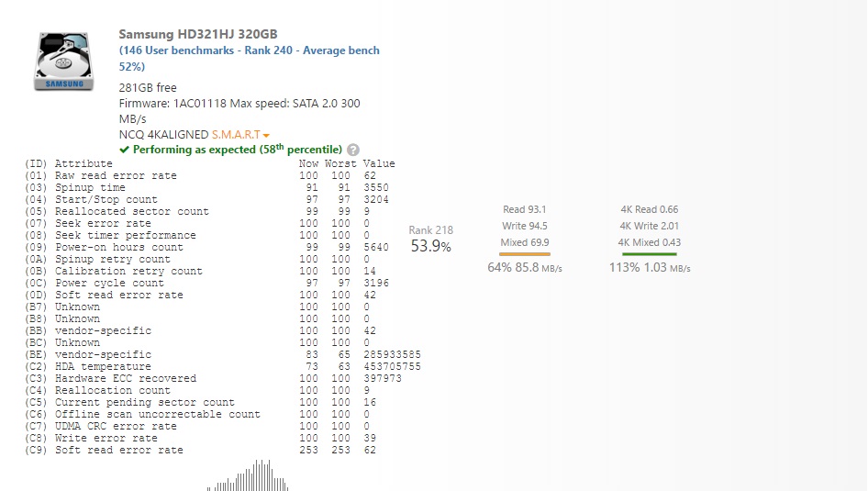Click the 113% 1.03 MB/s result
Screen dimensions: 868x491
click(650, 268)
